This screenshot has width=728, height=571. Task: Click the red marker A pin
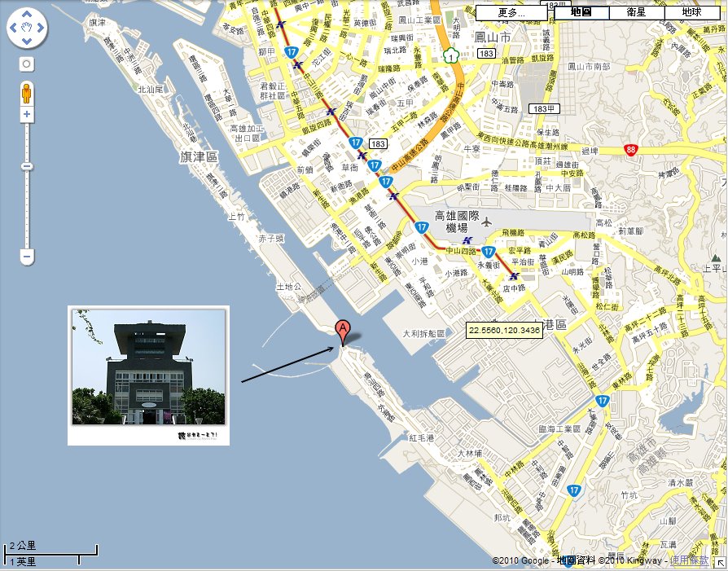coord(344,332)
